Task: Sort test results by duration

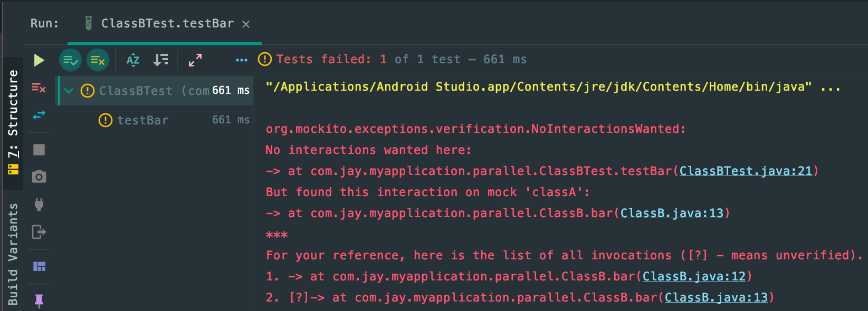Action: click(x=161, y=60)
